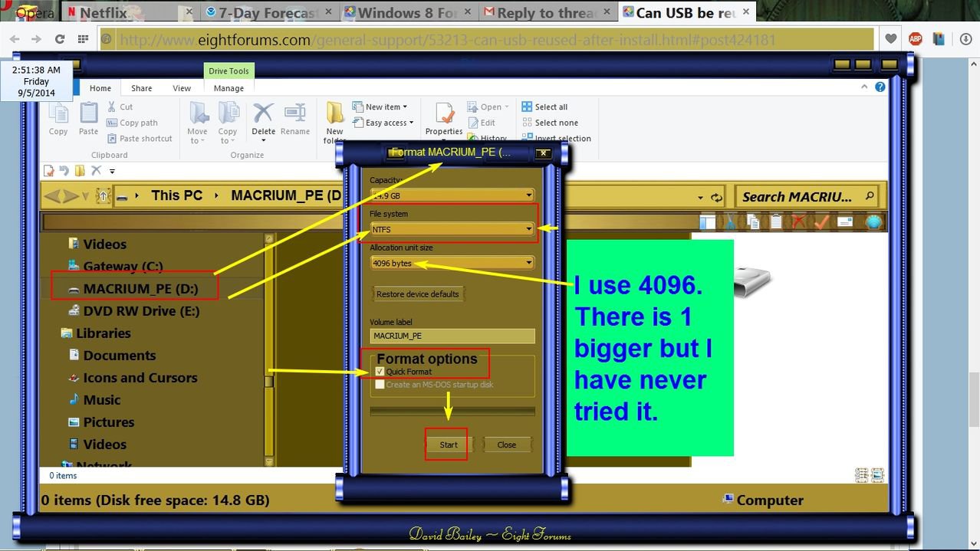Click the envelope mail icon on the gold toolbar
This screenshot has height=551, width=980.
pos(845,222)
